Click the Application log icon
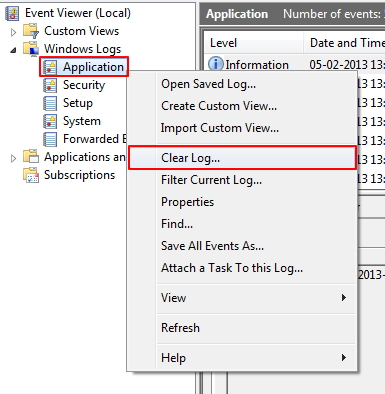 50,67
